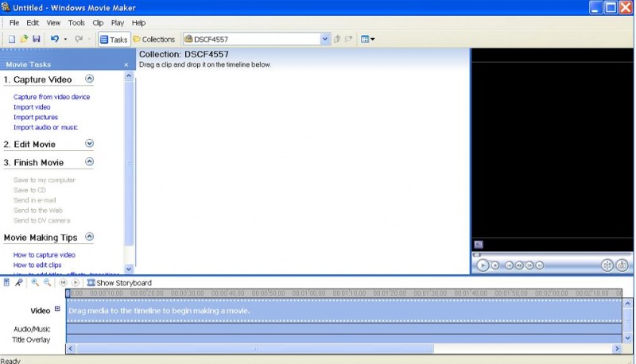Click the timeline horizontal scrollbar thumb
This screenshot has height=364, width=636.
point(255,349)
